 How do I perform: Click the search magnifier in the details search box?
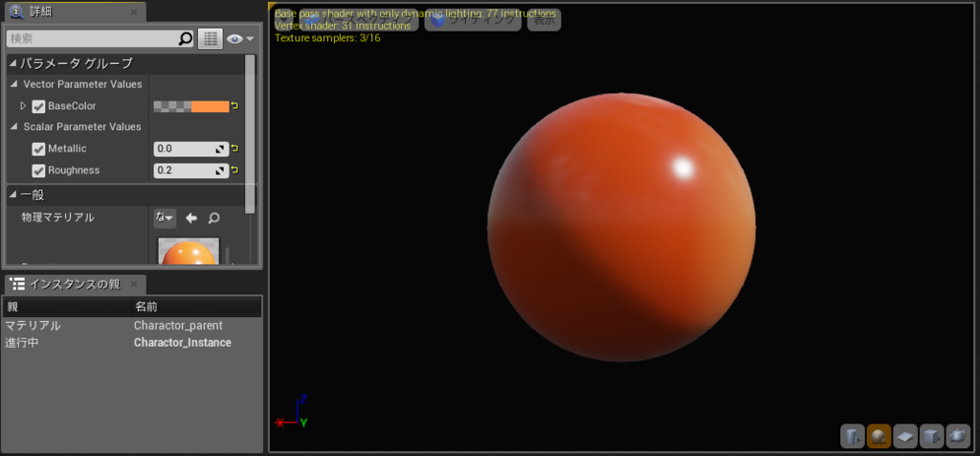coord(186,38)
